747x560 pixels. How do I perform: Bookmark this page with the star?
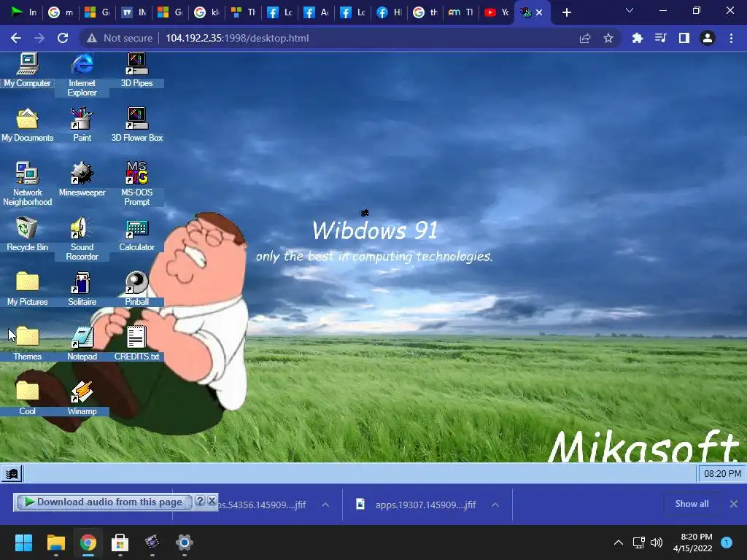pyautogui.click(x=608, y=38)
